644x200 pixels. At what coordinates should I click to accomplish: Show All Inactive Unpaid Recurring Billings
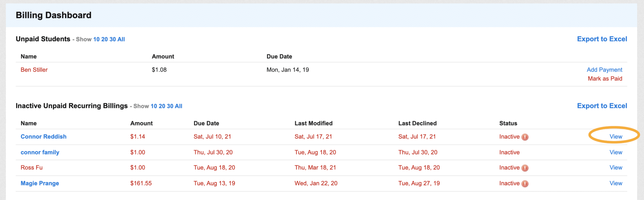click(179, 106)
